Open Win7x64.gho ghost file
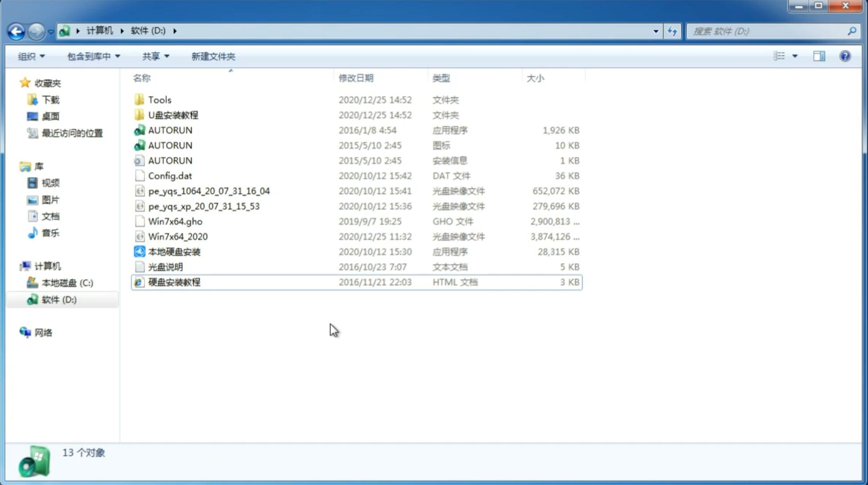The image size is (868, 485). click(x=174, y=221)
